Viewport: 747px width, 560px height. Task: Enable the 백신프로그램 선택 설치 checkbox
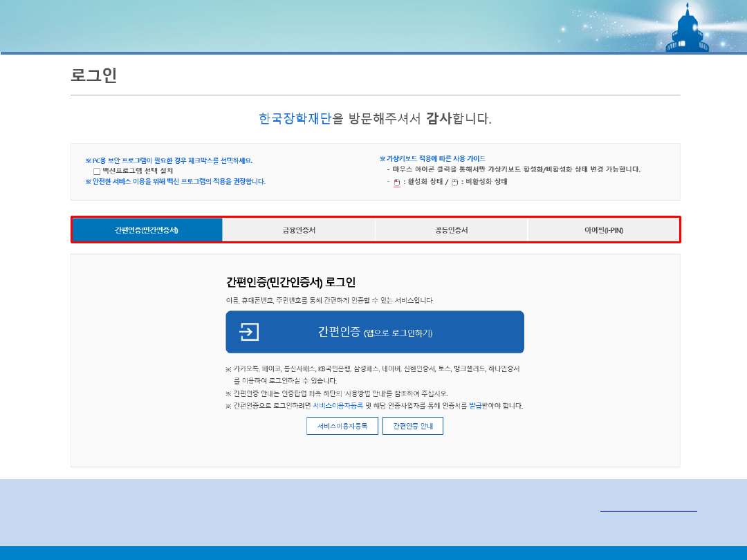coord(97,171)
